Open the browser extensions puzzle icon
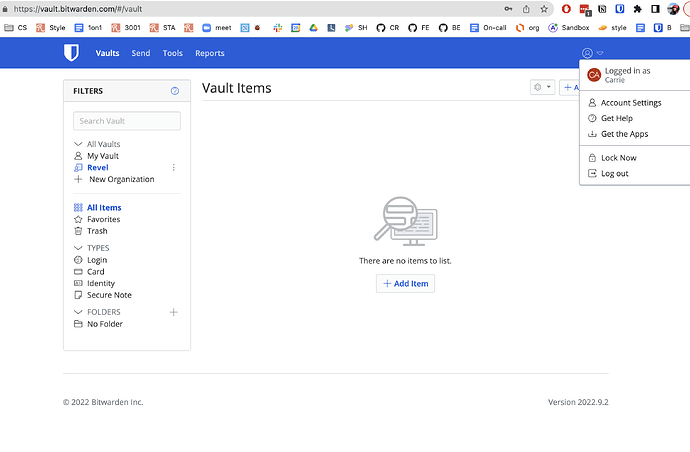The width and height of the screenshot is (690, 452). (x=637, y=9)
